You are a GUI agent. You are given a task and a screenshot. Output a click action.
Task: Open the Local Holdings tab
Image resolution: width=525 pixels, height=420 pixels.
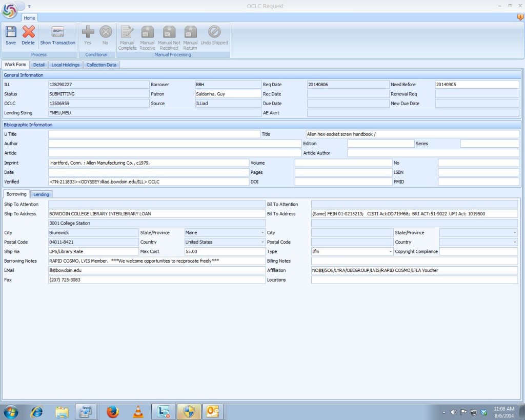(66, 65)
